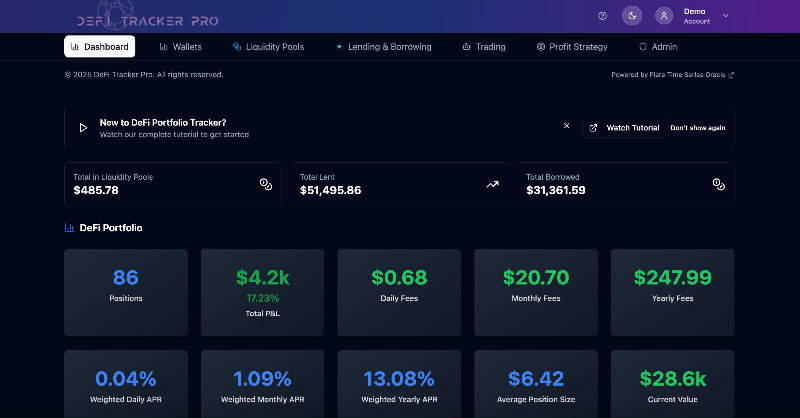Click coins icon in Total in Liquidity Pools card
This screenshot has width=800, height=418.
[x=266, y=184]
